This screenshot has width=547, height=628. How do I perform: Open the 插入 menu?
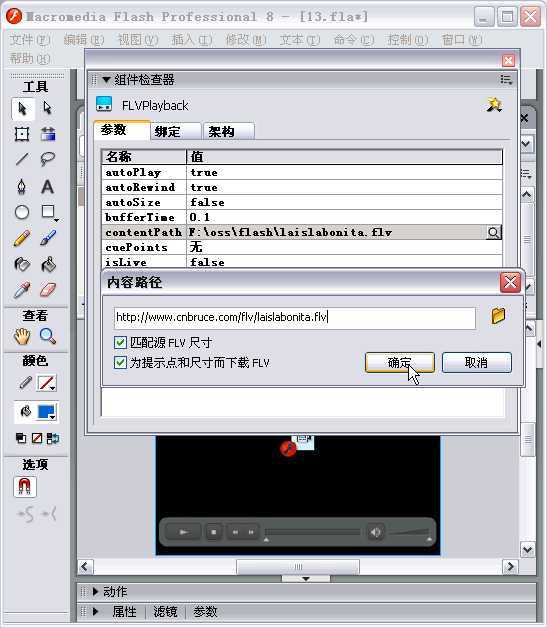(192, 40)
